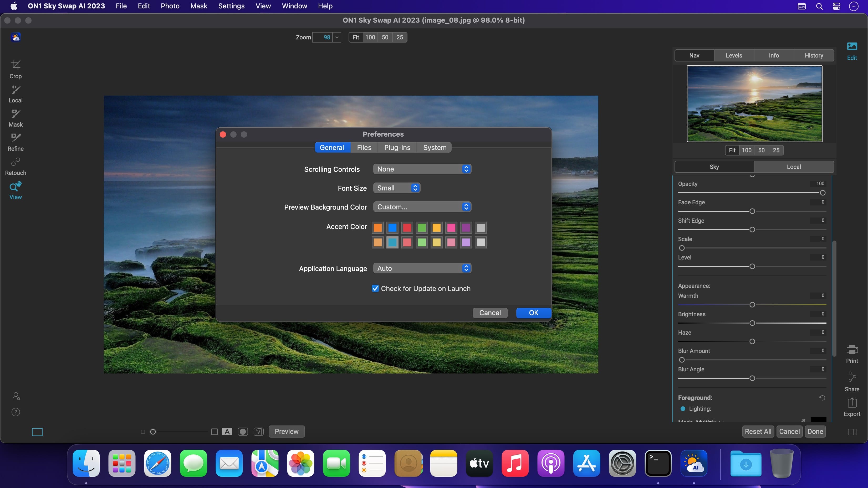Click OK in the Preferences dialog
The width and height of the screenshot is (868, 488).
(533, 313)
